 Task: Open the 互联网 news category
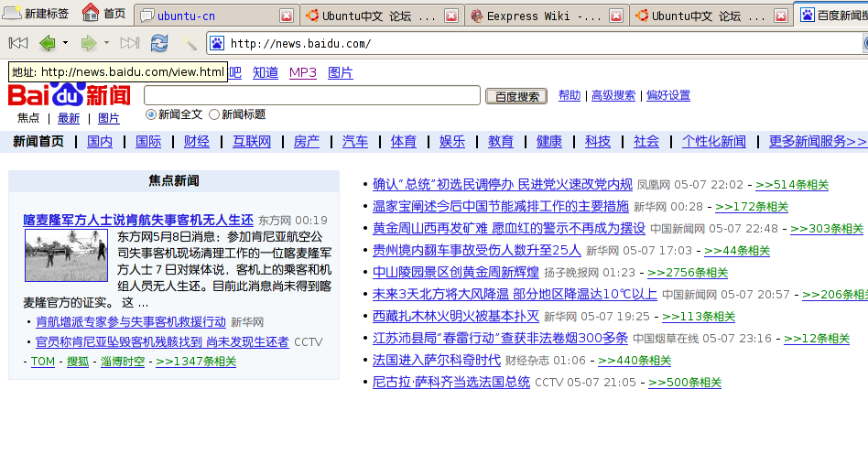pyautogui.click(x=252, y=142)
